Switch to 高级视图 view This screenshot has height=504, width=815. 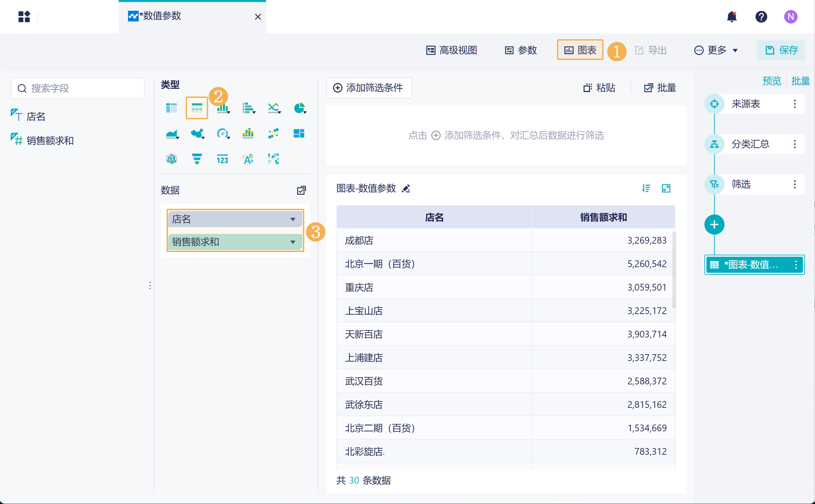click(452, 50)
